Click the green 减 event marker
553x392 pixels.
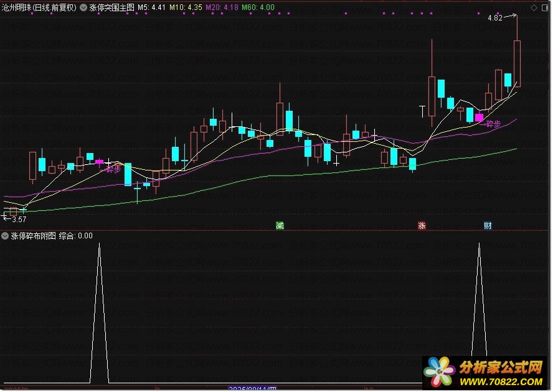280,225
